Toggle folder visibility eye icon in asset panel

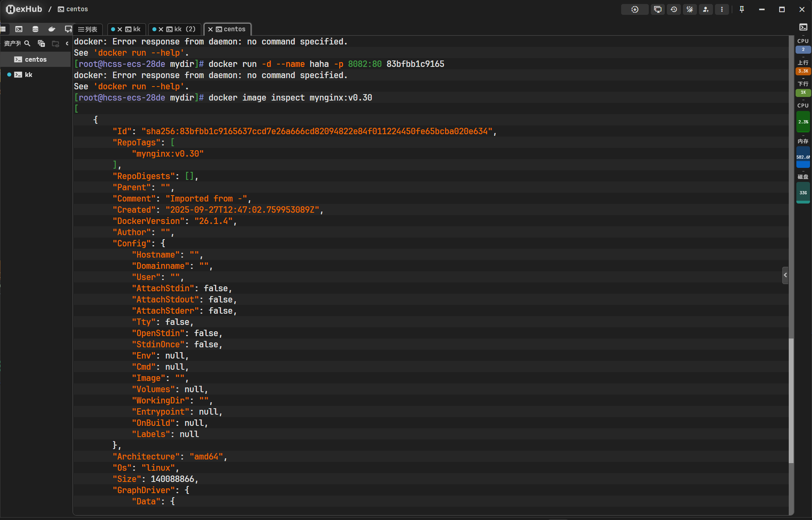[55, 43]
